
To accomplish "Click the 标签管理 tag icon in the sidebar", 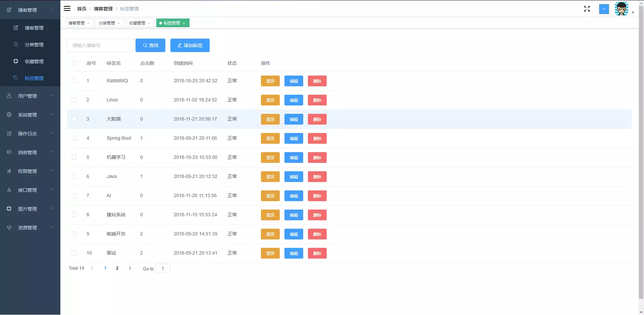I will [16, 78].
